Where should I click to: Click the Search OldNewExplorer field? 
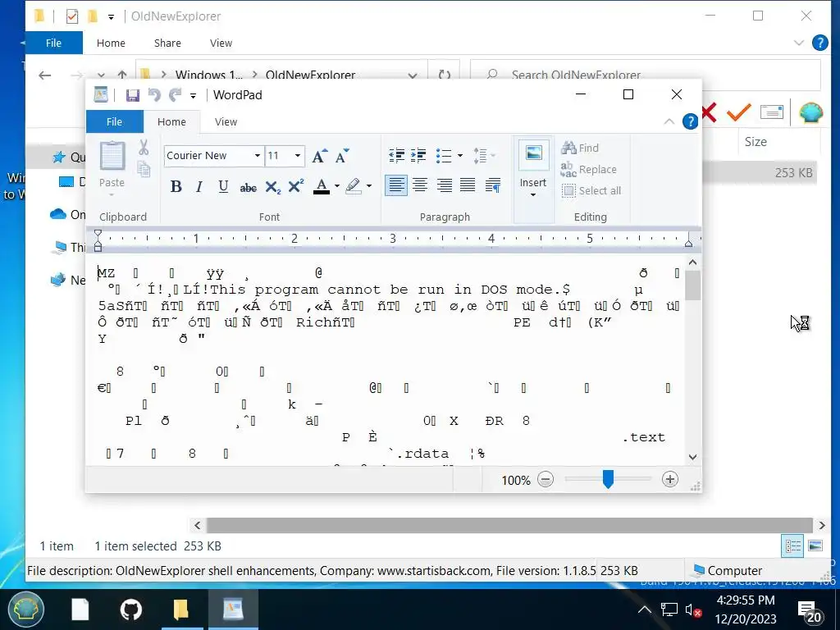tap(646, 75)
